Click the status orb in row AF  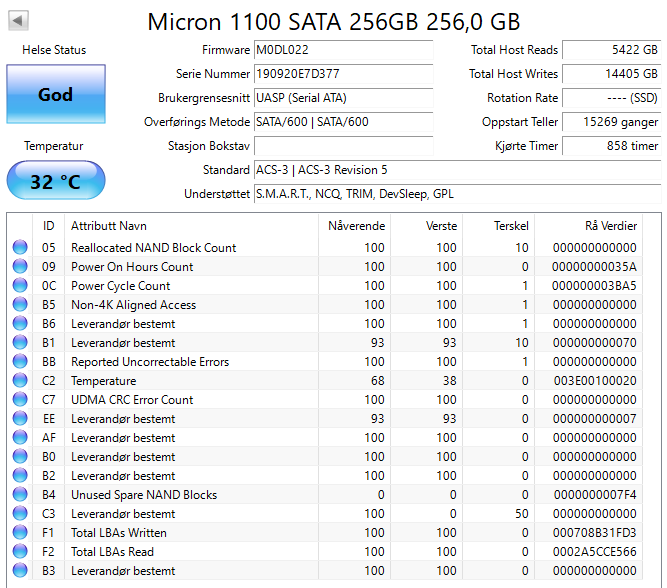(x=20, y=437)
